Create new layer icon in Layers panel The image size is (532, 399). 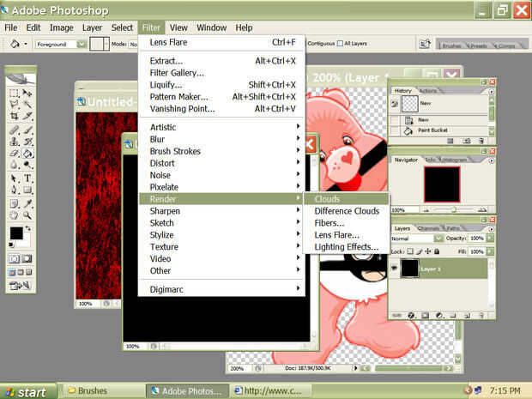click(467, 316)
